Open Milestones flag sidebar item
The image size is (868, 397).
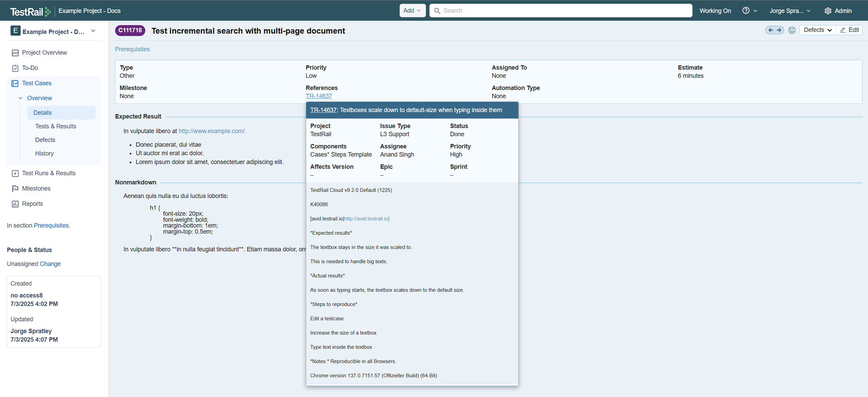coord(36,188)
